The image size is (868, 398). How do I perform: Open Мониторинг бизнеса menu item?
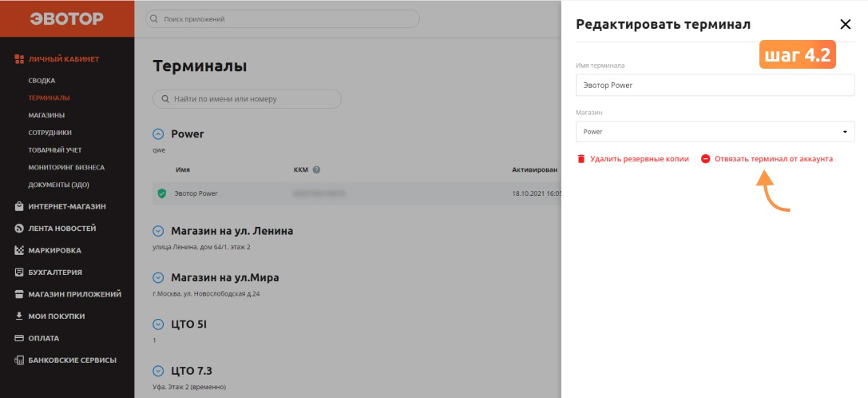(66, 167)
